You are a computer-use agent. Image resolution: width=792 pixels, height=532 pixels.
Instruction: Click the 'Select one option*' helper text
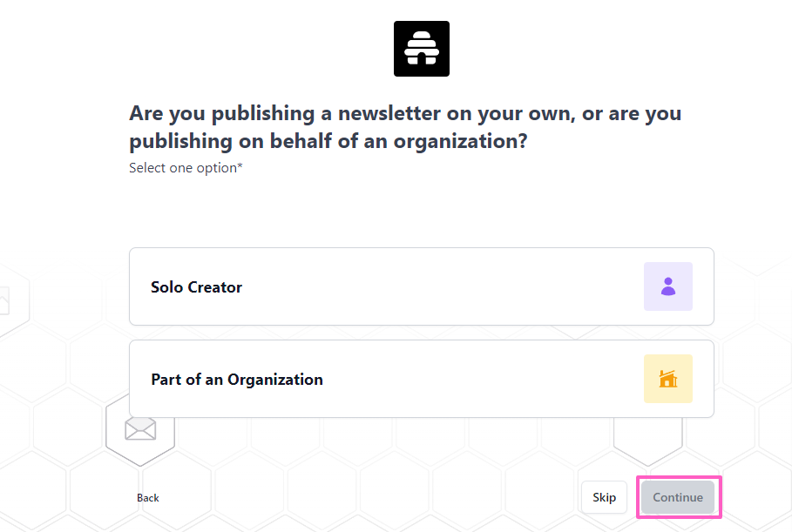tap(183, 168)
